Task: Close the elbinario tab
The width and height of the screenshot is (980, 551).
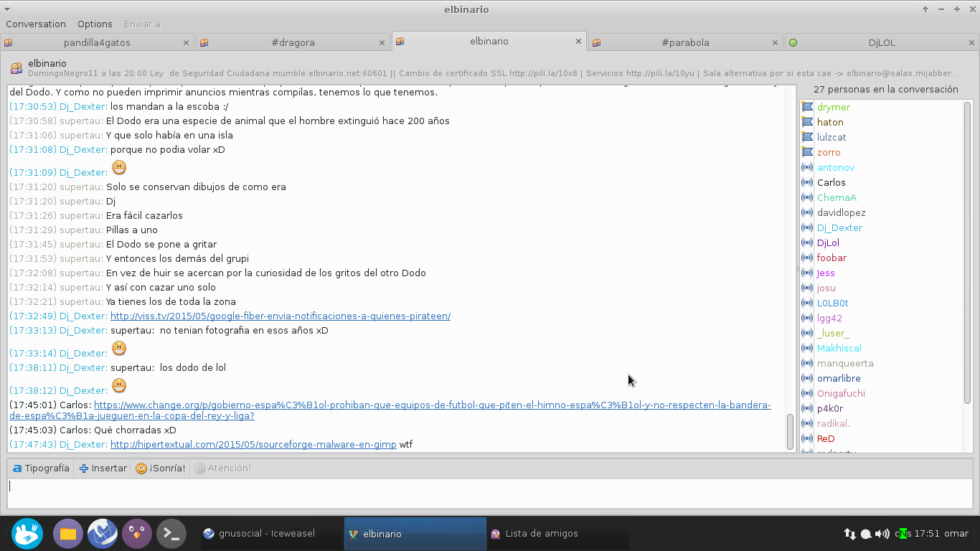Action: coord(578,41)
